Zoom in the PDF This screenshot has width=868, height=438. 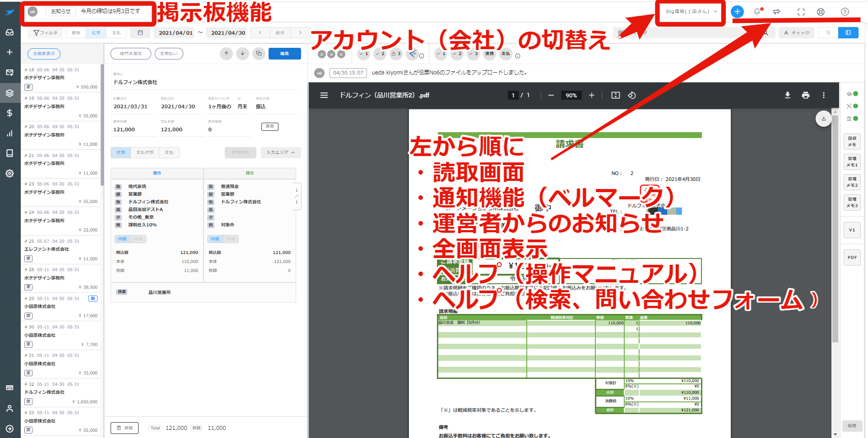(592, 95)
